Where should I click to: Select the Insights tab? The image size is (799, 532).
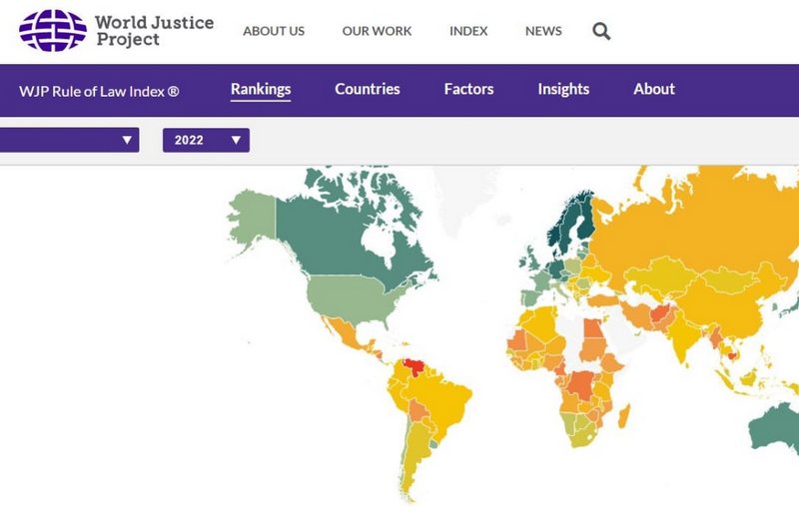pos(563,90)
